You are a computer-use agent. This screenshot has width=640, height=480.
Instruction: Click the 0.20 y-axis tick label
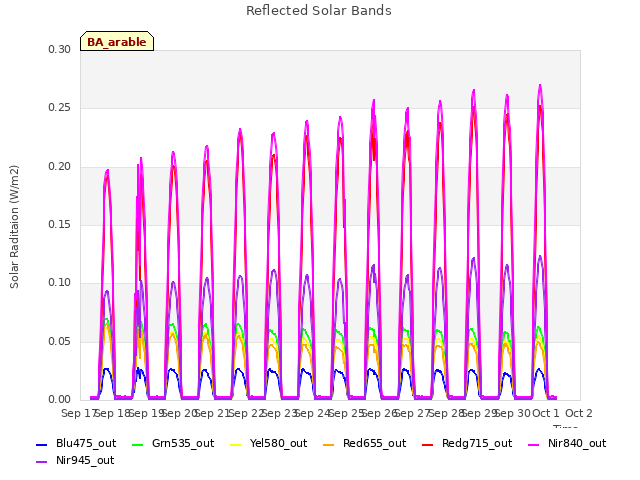pos(60,167)
